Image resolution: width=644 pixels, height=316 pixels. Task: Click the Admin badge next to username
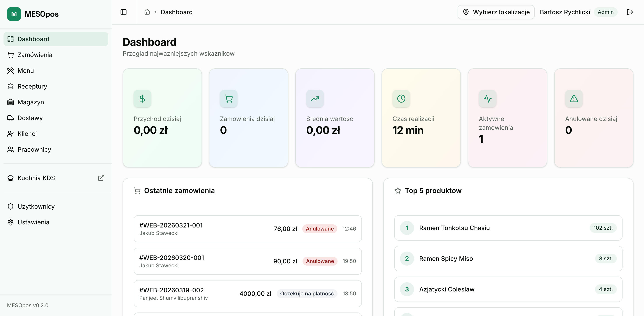[605, 12]
